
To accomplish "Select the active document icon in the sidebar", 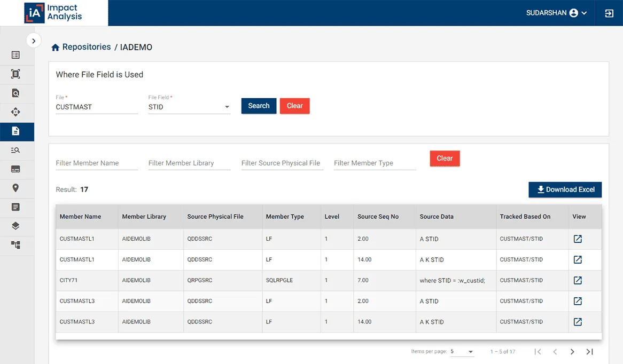I will coord(15,131).
